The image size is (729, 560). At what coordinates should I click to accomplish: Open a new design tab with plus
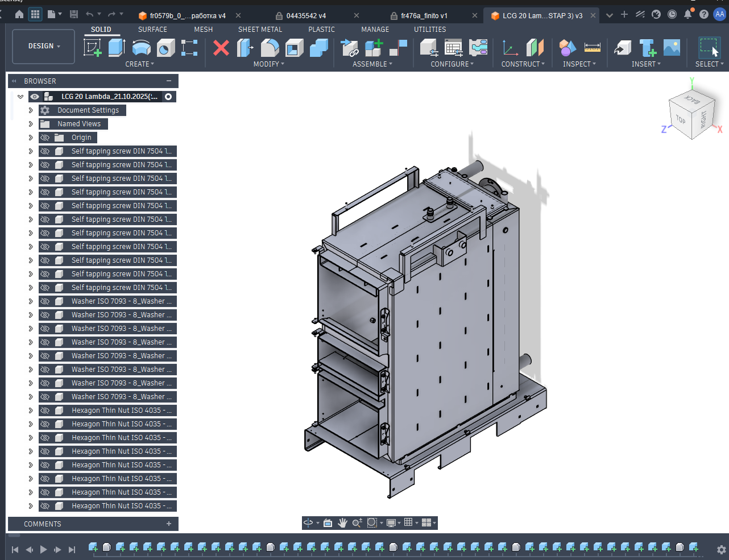click(624, 15)
